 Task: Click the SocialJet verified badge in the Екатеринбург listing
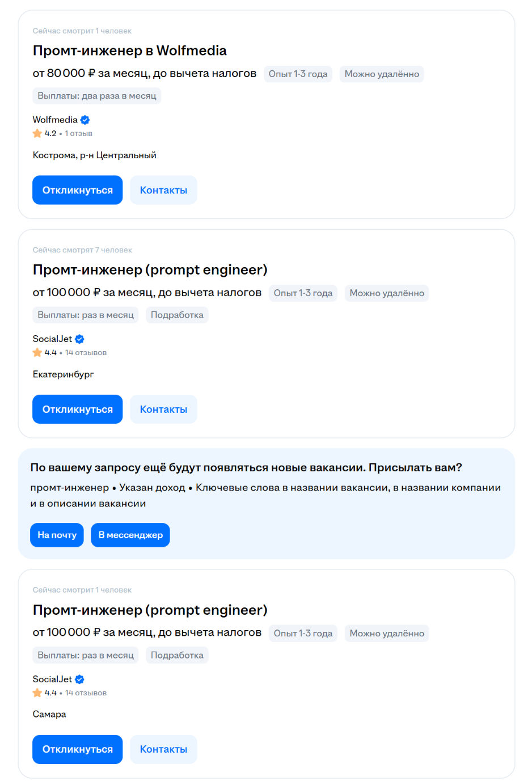(x=79, y=339)
